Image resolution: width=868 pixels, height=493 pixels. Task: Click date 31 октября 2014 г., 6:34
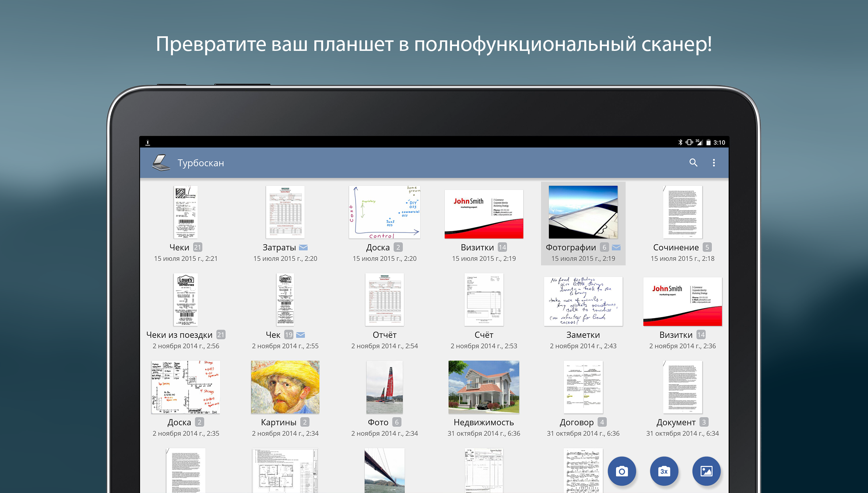pos(683,434)
